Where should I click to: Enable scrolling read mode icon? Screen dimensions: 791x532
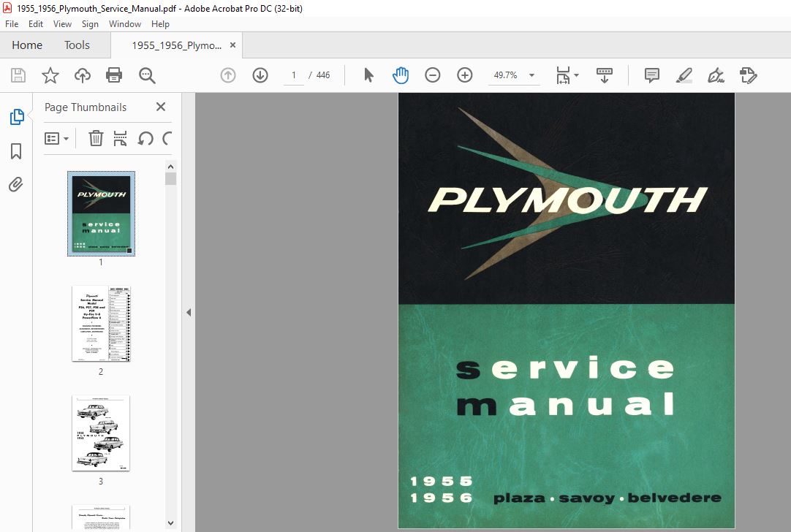click(605, 76)
